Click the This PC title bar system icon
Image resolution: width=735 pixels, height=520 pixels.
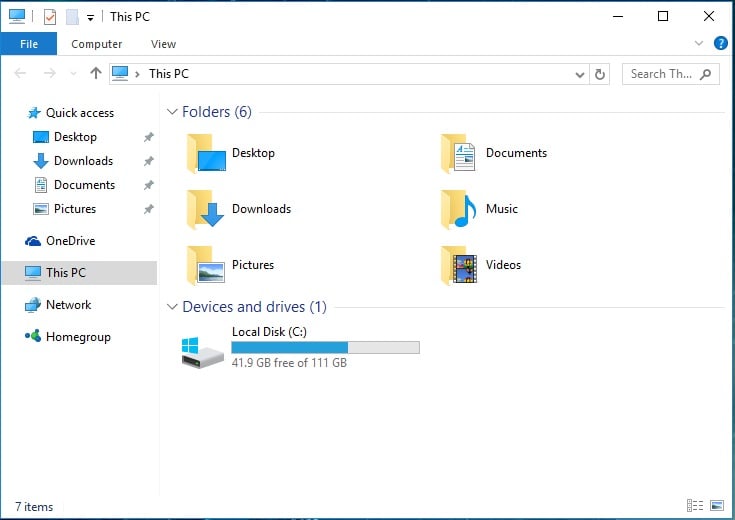[x=17, y=16]
